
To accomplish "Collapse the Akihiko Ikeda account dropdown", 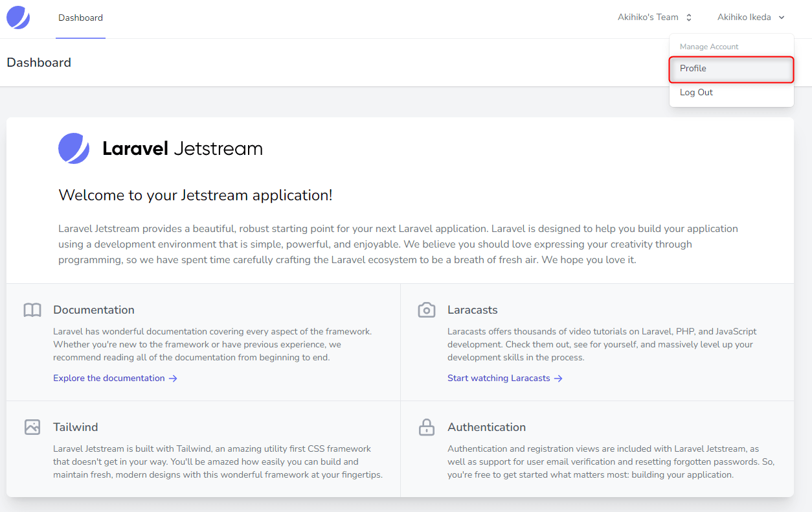I will click(750, 17).
